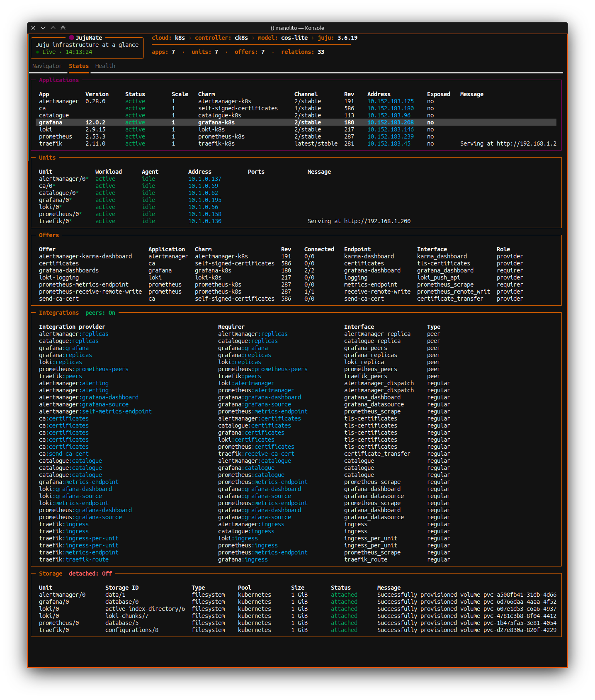The image size is (595, 700).
Task: Click the Applications section header
Action: 59,80
